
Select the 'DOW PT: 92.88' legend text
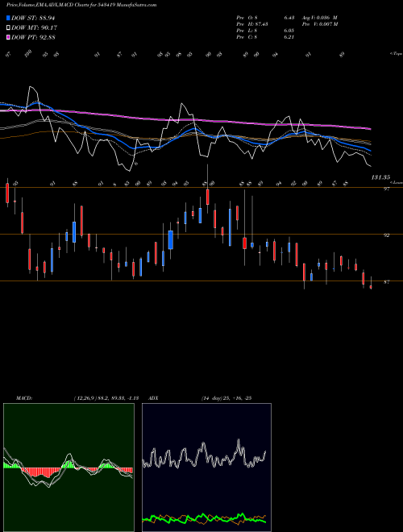point(33,37)
